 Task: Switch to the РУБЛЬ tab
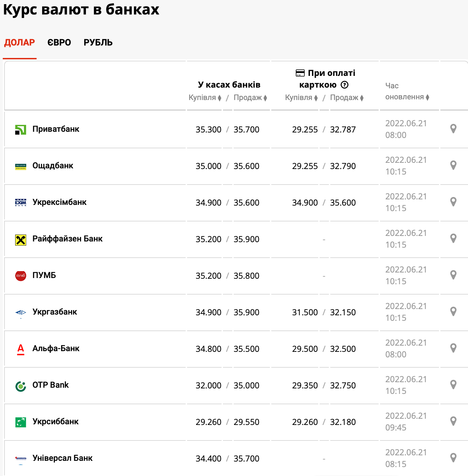point(98,42)
